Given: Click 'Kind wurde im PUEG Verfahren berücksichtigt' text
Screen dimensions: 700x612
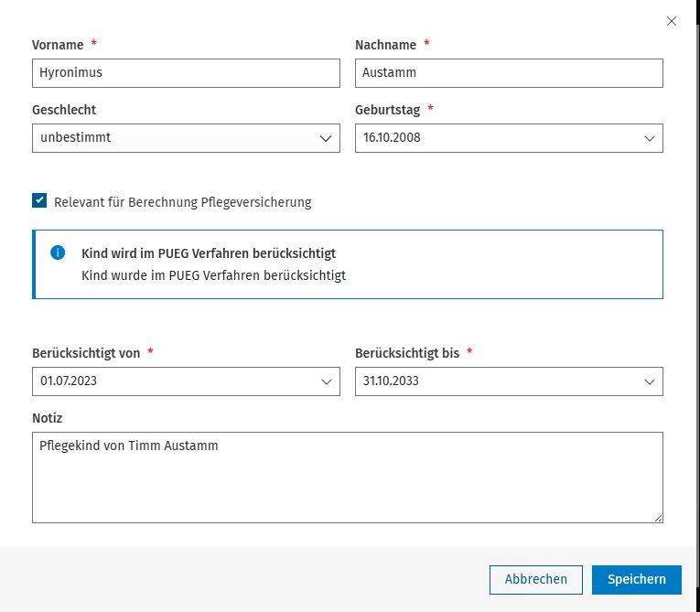Looking at the screenshot, I should (x=213, y=275).
